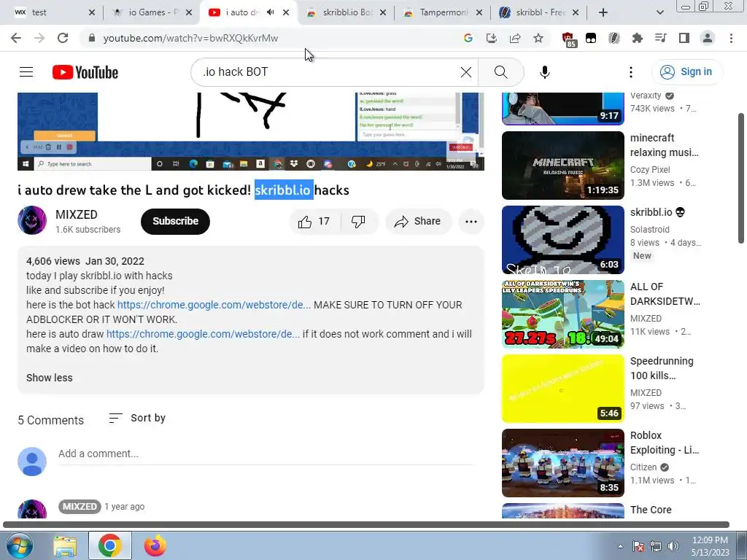
Task: Bookmark this page with the star
Action: click(x=538, y=38)
